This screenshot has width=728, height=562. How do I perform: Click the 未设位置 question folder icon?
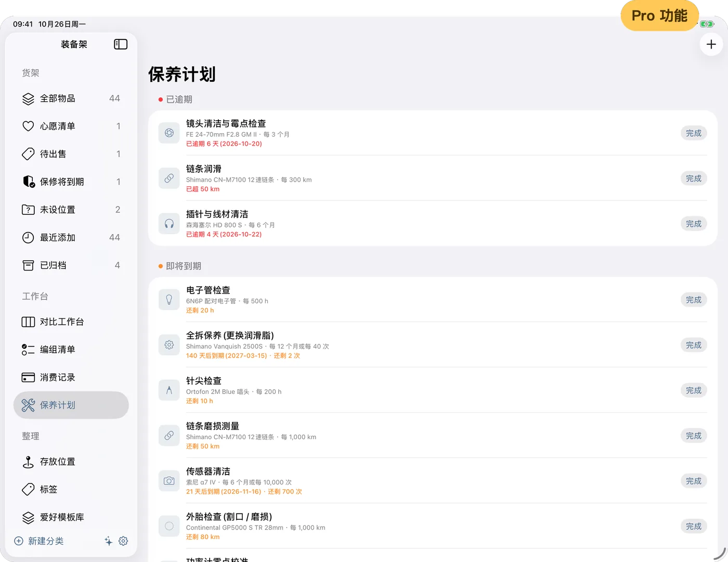28,210
